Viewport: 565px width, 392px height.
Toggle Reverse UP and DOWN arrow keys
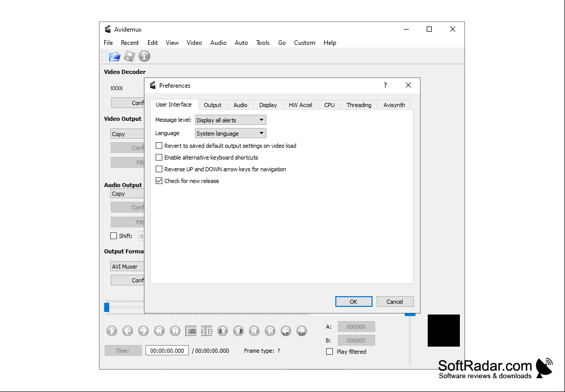click(x=159, y=169)
